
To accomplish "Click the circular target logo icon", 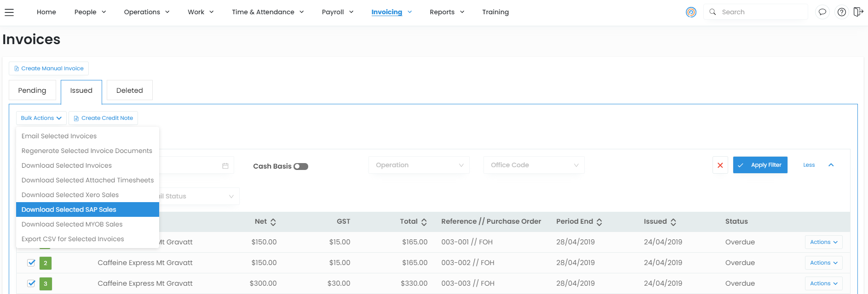I will click(x=691, y=12).
